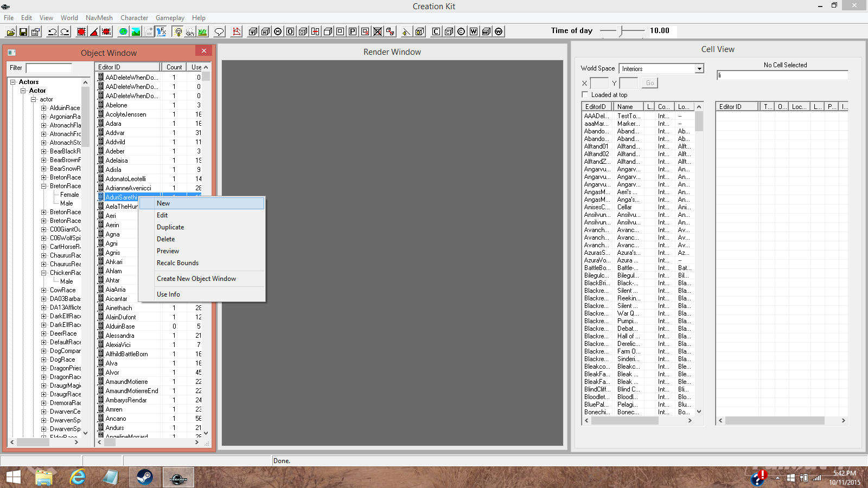868x488 pixels.
Task: Open the World Space dropdown
Action: 699,69
